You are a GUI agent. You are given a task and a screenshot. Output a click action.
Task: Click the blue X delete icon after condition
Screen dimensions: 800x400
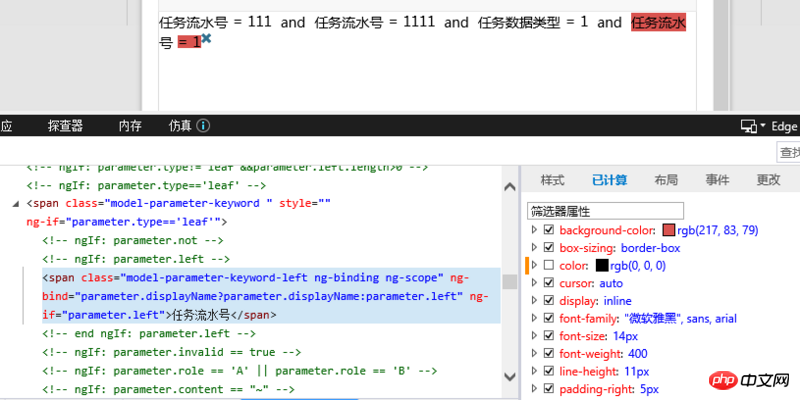point(206,38)
